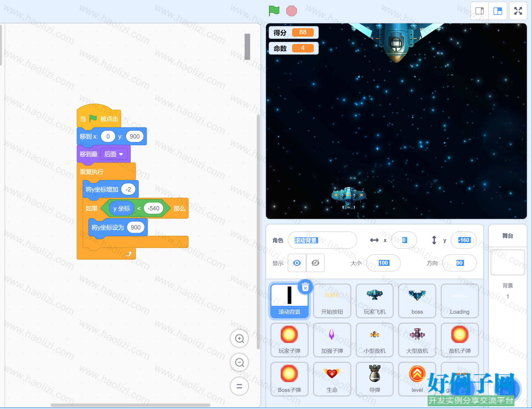
Task: Edit 900 in 将y坐标设为 block
Action: point(136,227)
